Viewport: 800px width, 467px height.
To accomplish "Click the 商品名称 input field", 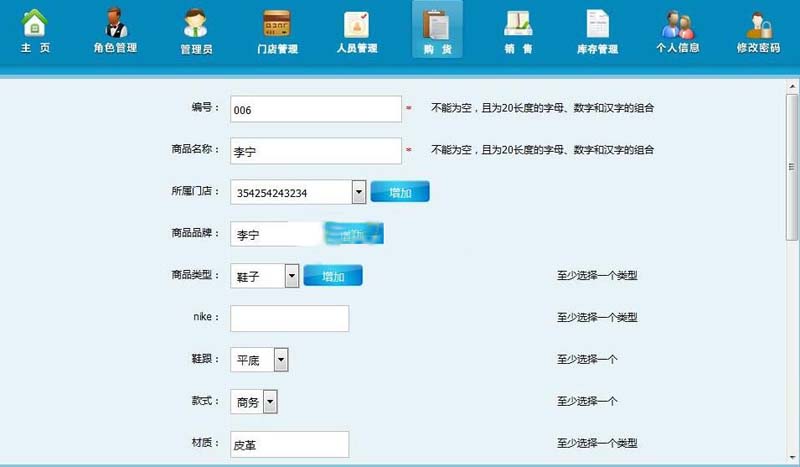I will (315, 151).
